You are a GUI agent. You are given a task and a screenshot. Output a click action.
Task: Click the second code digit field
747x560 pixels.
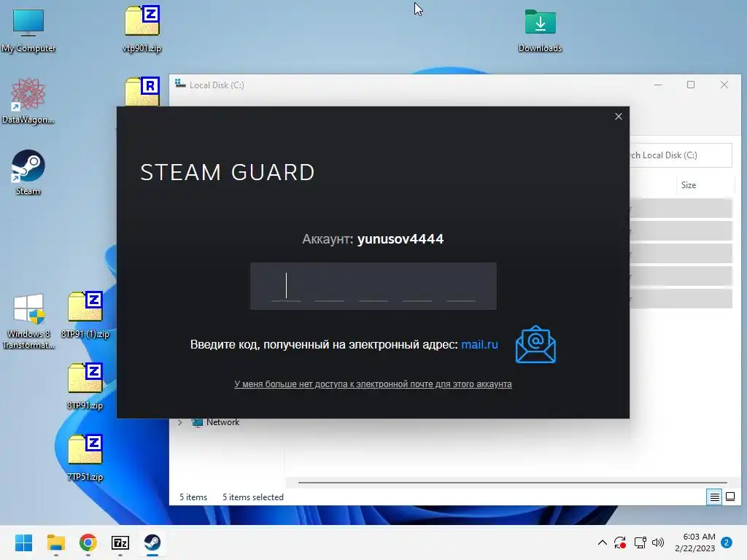click(330, 286)
